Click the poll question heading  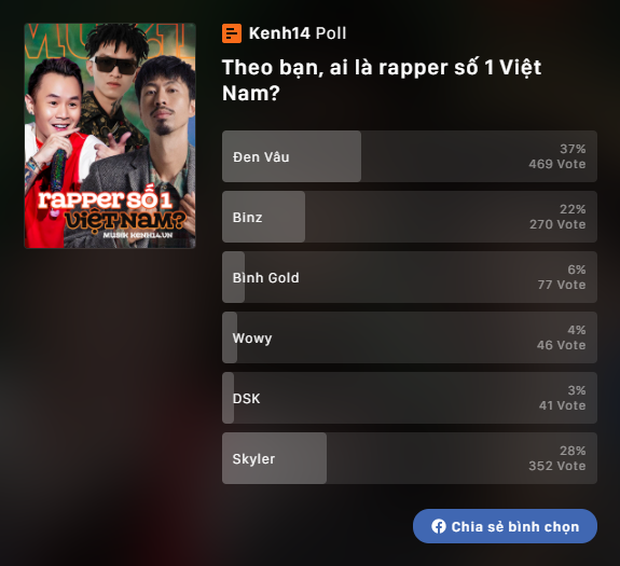point(382,80)
